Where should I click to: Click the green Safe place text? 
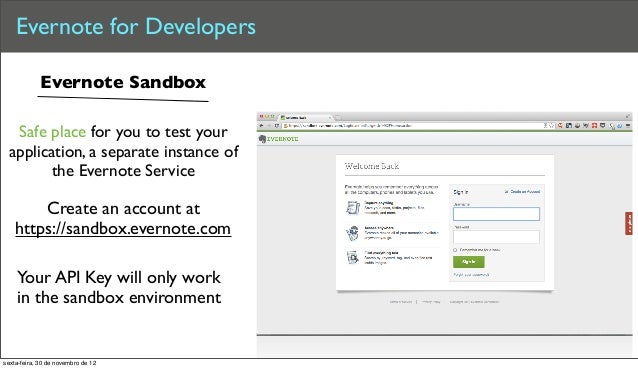(52, 132)
